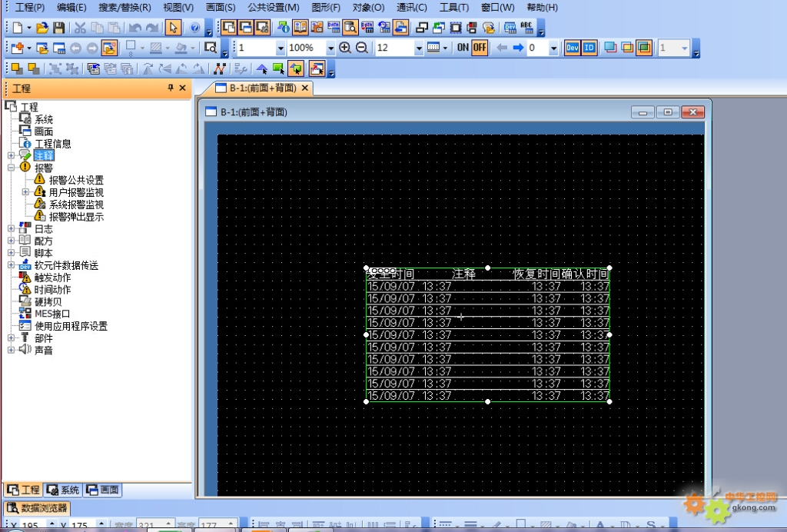Expand the 注释 tree node
787x532 pixels.
(x=11, y=155)
